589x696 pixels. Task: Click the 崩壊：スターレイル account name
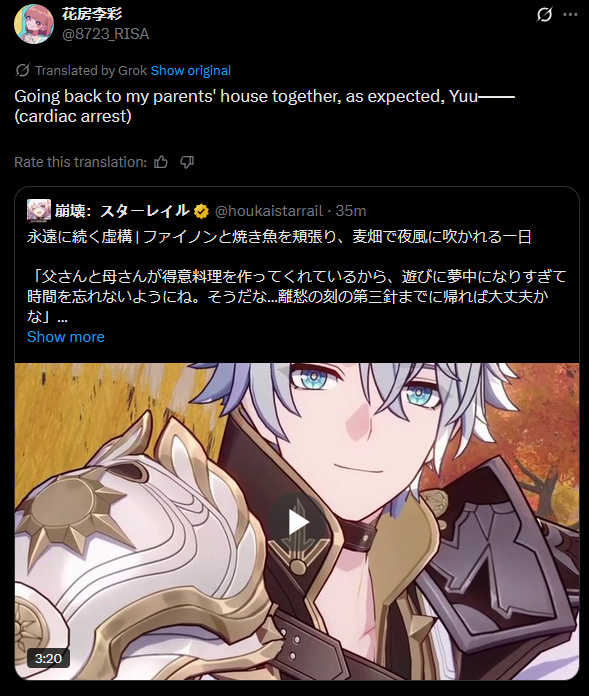click(122, 211)
